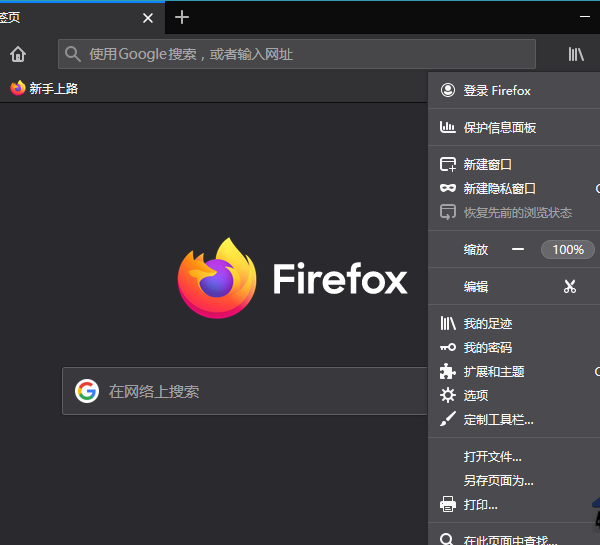Close the current browser tab
The image size is (600, 545).
(x=148, y=18)
